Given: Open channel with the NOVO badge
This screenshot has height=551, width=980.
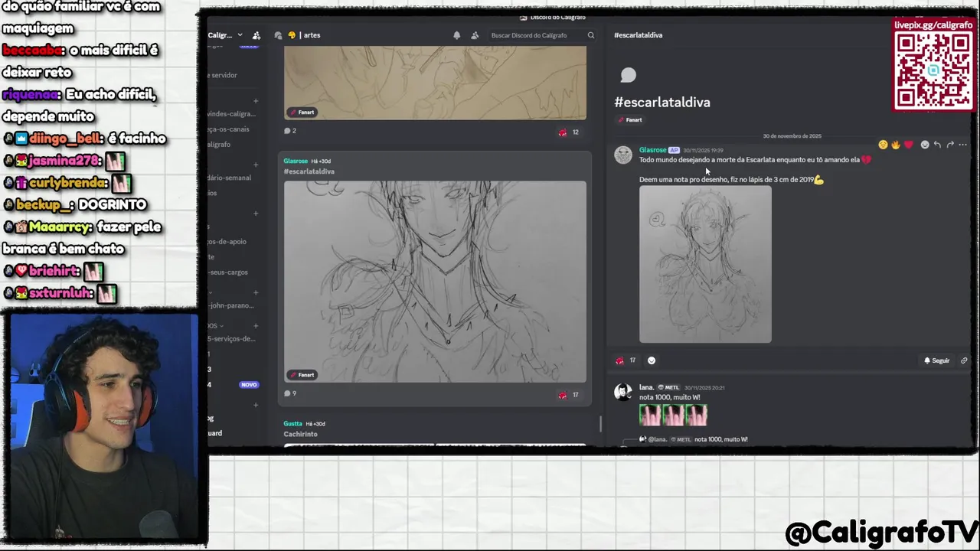Looking at the screenshot, I should 234,384.
